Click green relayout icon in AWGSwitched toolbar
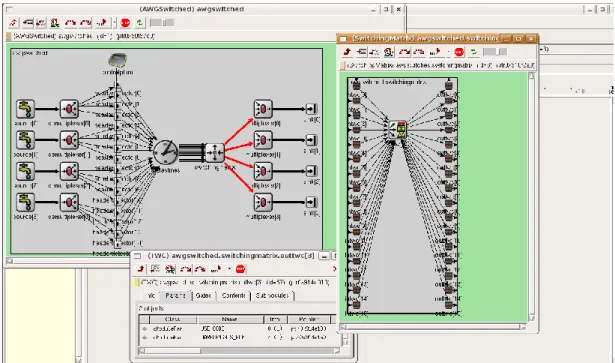The image size is (615, 363). click(140, 23)
